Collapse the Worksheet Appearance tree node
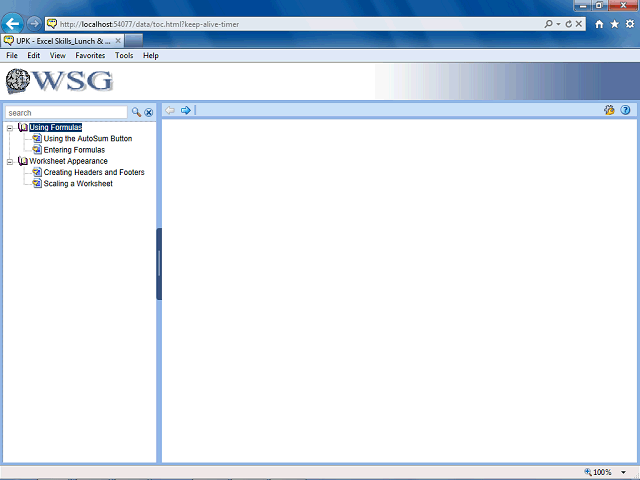 10,162
